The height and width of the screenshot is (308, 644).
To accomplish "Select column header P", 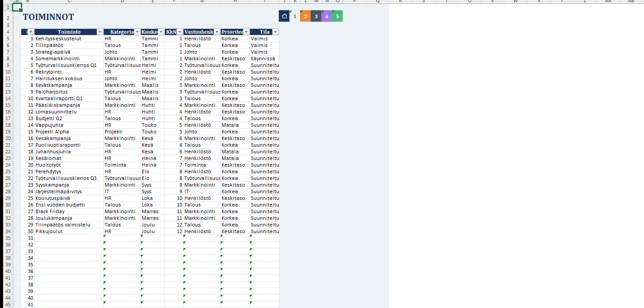I will click(355, 1).
